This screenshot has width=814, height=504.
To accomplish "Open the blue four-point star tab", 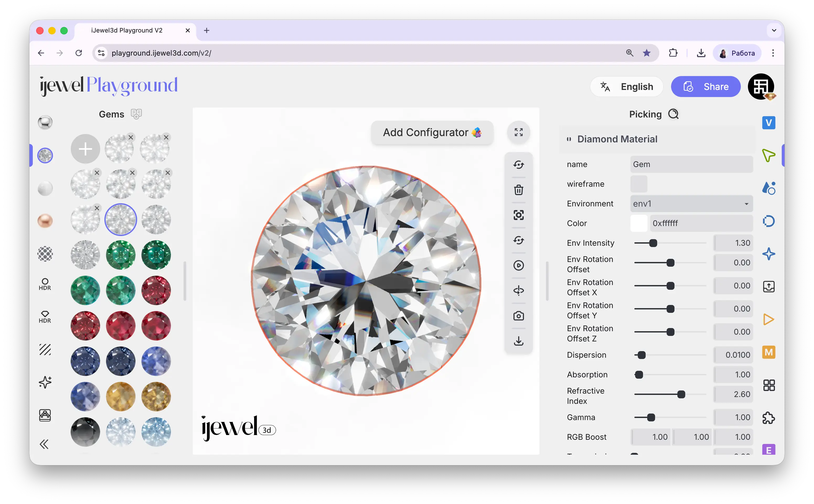I will point(768,254).
